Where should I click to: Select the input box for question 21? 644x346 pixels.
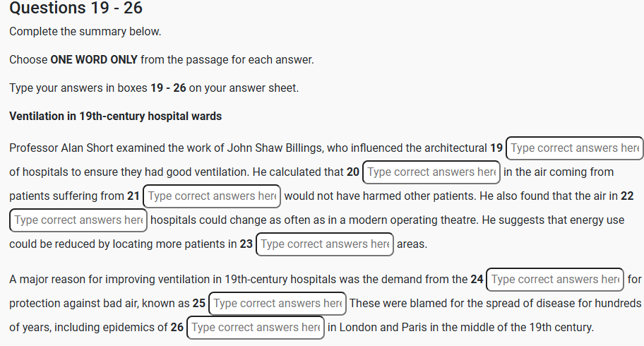(212, 196)
